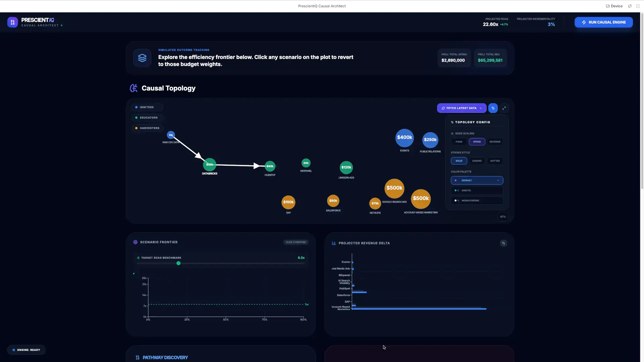Click the settings icon on Projected Revenue Delta panel

(503, 243)
